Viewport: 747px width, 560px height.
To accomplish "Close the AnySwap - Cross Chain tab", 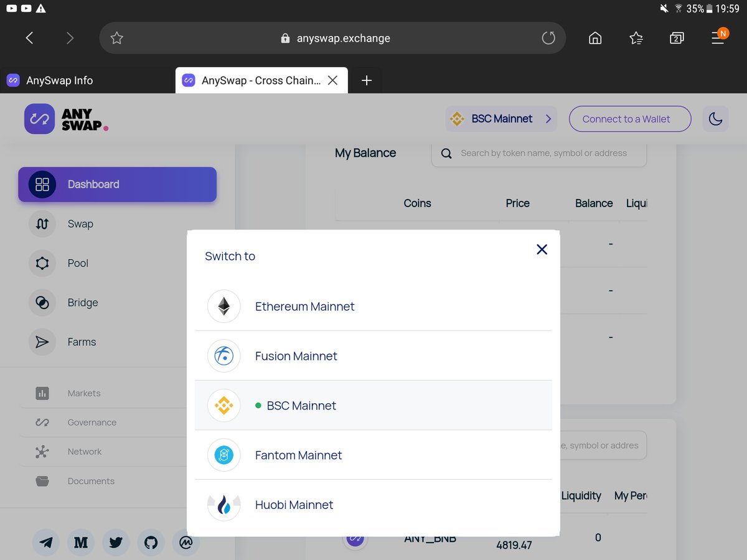I will tap(333, 80).
